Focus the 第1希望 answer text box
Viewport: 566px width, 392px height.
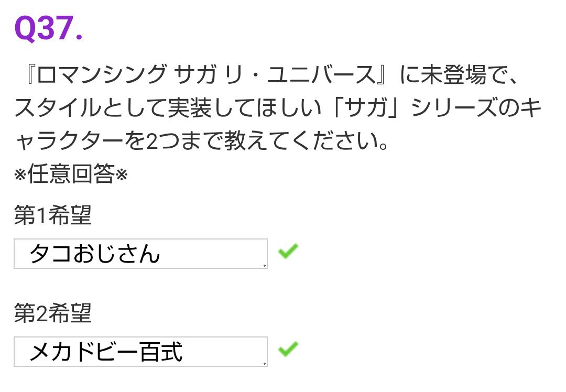tap(140, 254)
